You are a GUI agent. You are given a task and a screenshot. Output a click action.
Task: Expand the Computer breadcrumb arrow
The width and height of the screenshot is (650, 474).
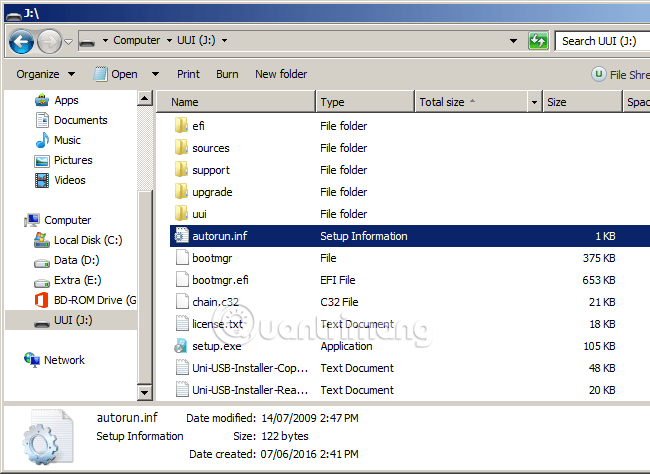pos(169,41)
